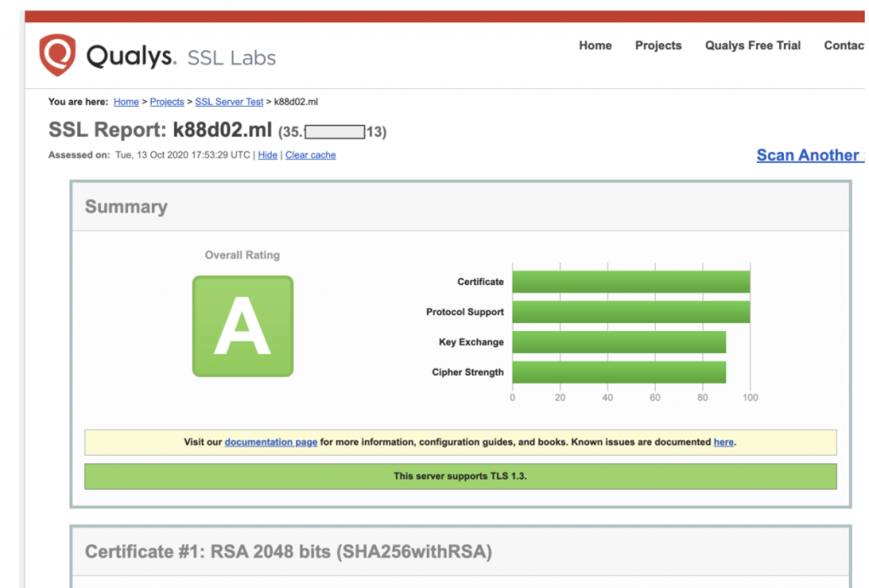Open the Projects navigation menu item

click(659, 46)
